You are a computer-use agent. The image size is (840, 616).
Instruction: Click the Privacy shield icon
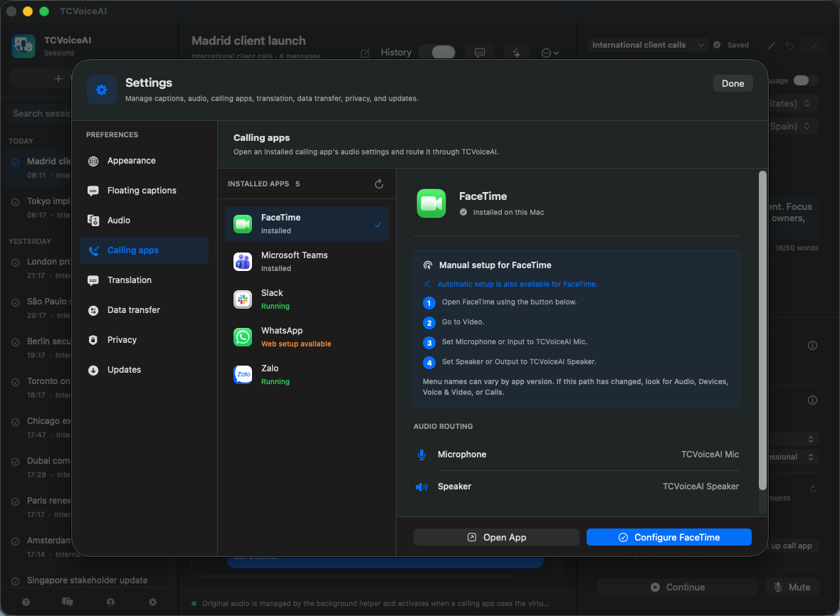pos(93,340)
